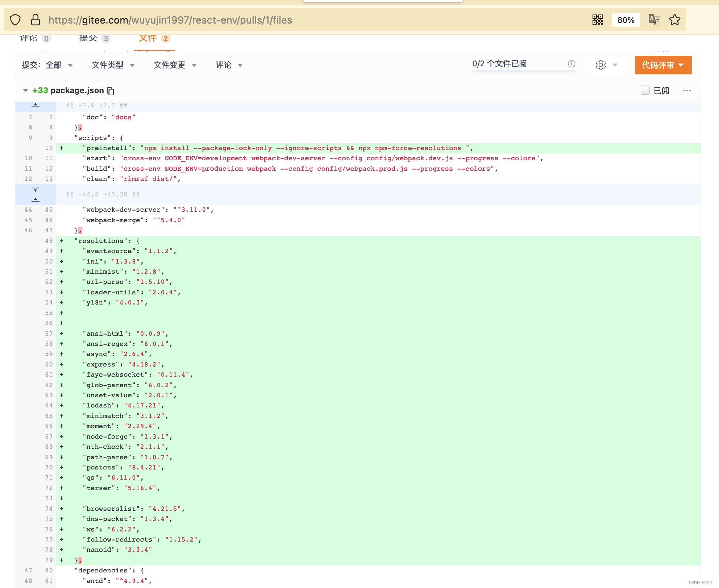719x588 pixels.
Task: Mark package.json as 已阅 viewed
Action: [645, 90]
